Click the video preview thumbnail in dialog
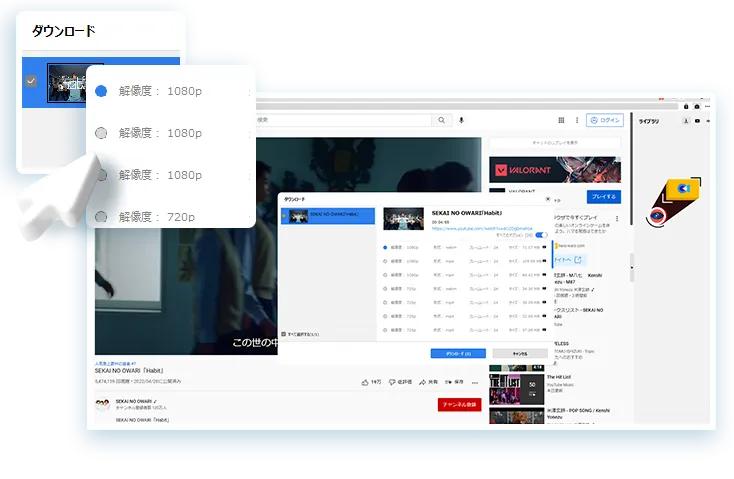 [403, 219]
